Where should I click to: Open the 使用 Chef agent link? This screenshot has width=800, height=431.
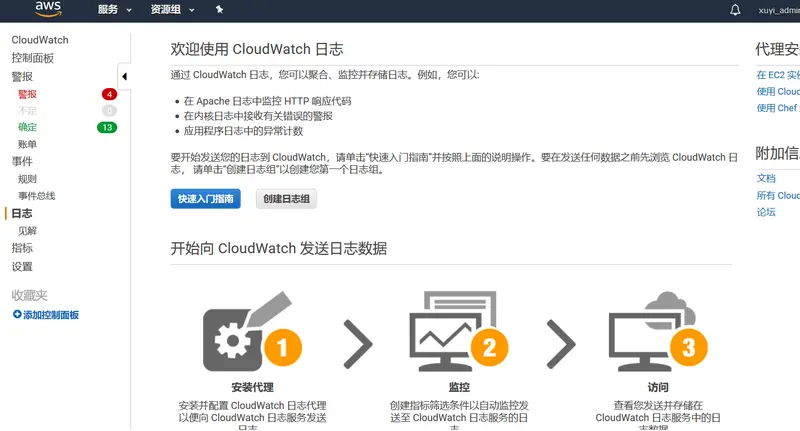(x=778, y=108)
